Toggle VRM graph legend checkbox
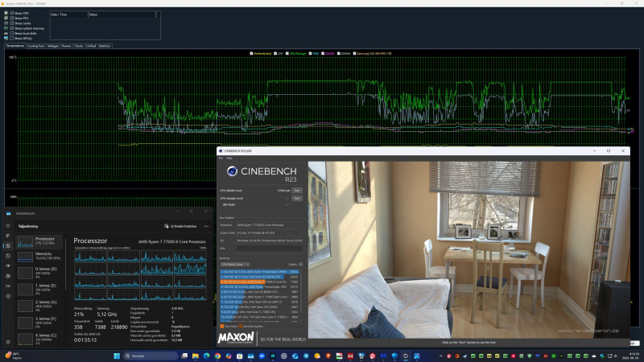644x362 pixels. 311,53
